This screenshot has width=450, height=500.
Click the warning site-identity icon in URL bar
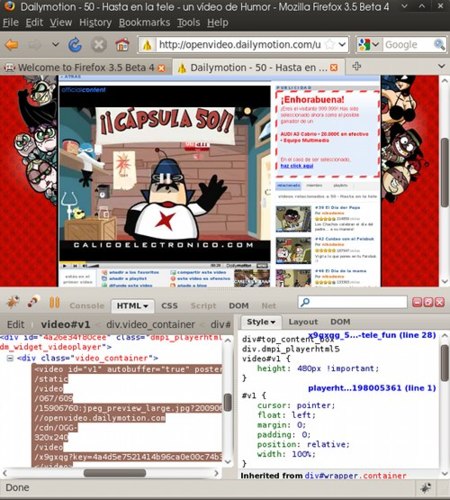pyautogui.click(x=147, y=45)
